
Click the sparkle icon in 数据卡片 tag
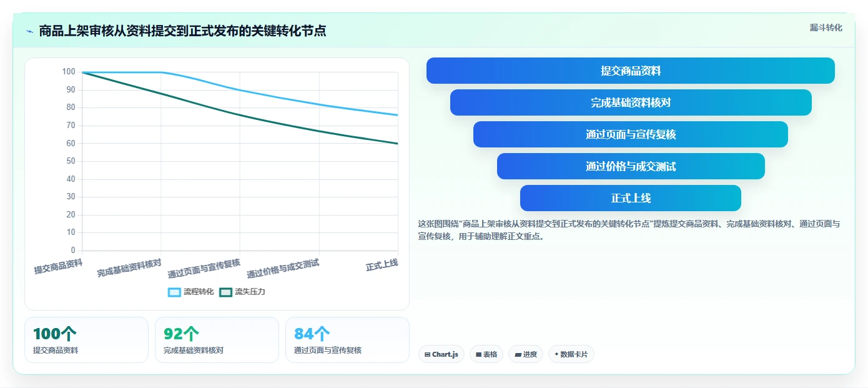coord(556,354)
